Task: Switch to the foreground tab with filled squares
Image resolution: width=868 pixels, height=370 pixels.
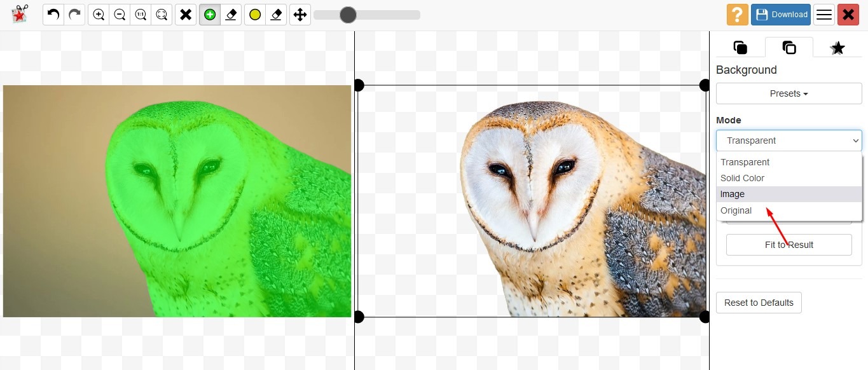Action: click(x=740, y=48)
